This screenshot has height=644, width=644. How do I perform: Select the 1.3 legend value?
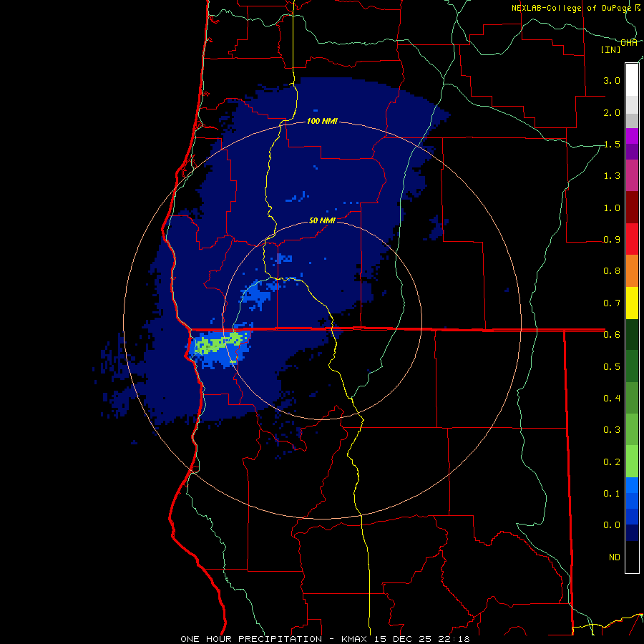(612, 176)
